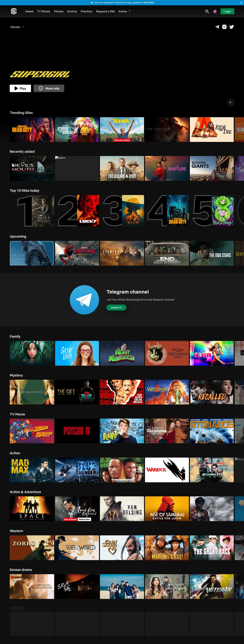
Task: Open the TV Shows menu item
Action: tap(44, 11)
